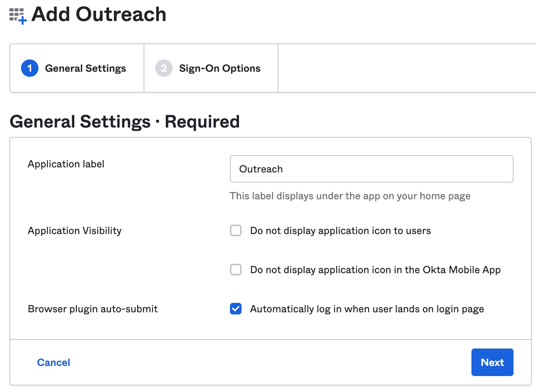Screen dimensions: 536x392
Task: Click the blue step 1 circle
Action: 30,68
